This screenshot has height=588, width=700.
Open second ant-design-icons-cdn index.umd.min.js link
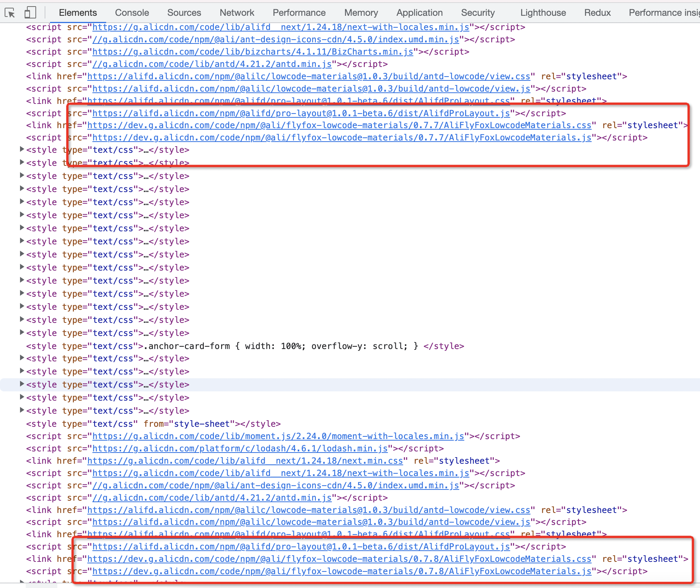click(x=276, y=486)
